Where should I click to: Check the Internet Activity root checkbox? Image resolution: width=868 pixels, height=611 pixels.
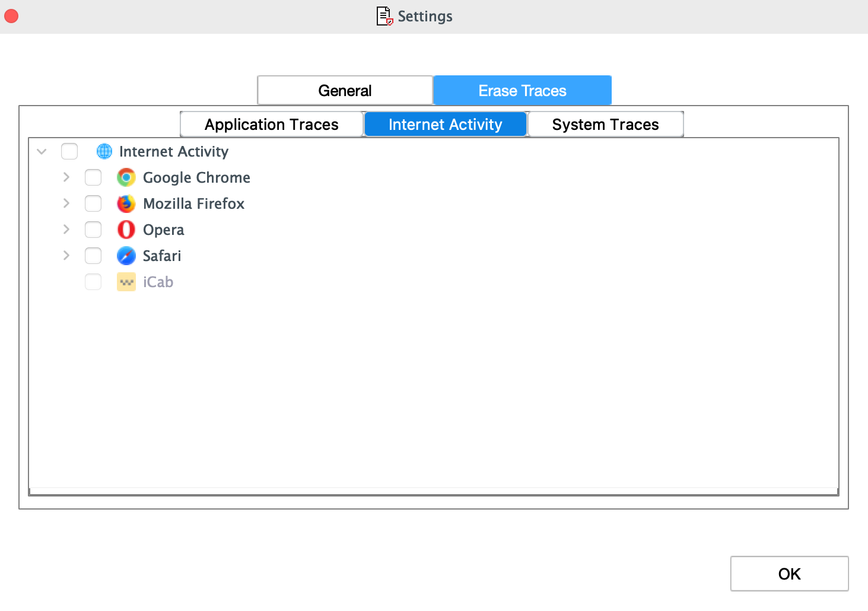tap(69, 151)
